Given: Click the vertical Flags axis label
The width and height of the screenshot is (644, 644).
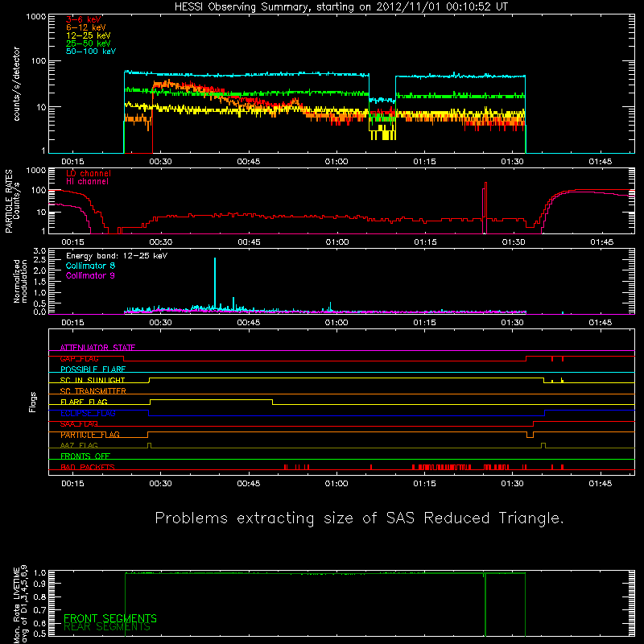Looking at the screenshot, I should [33, 402].
